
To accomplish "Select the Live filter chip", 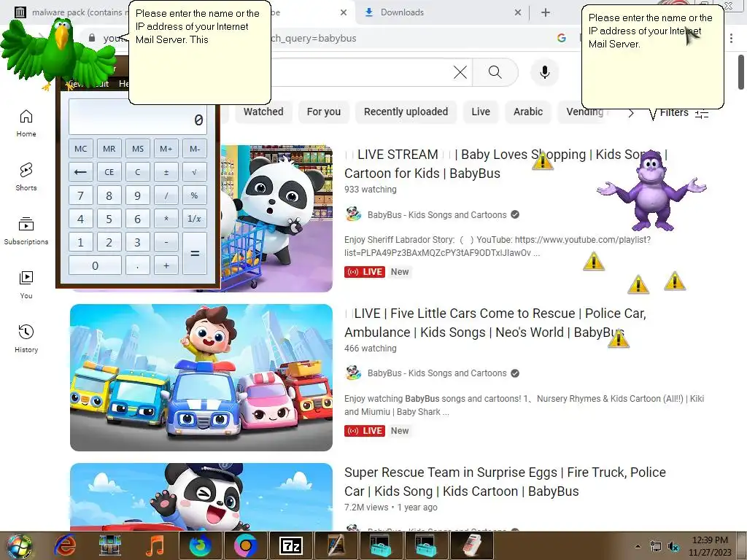I will [x=481, y=112].
